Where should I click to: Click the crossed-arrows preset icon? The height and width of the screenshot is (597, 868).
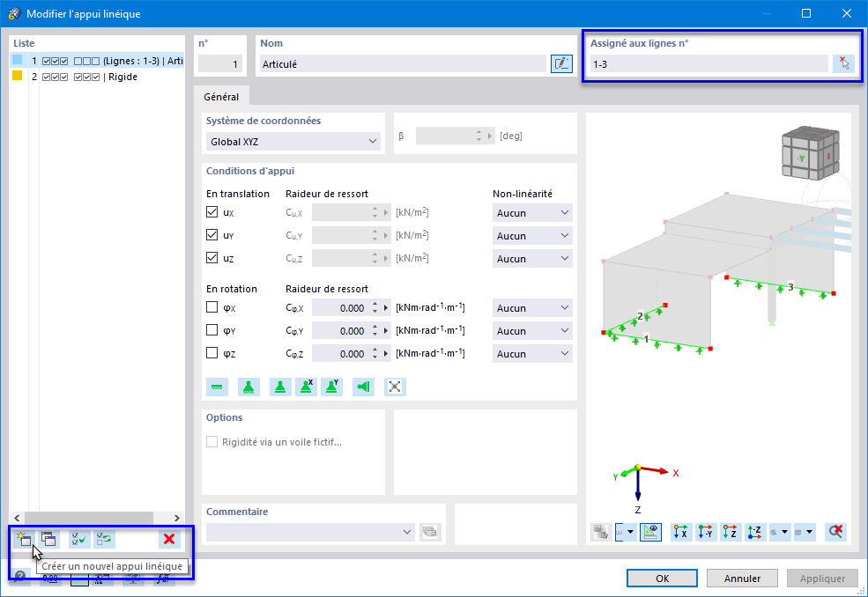(395, 387)
